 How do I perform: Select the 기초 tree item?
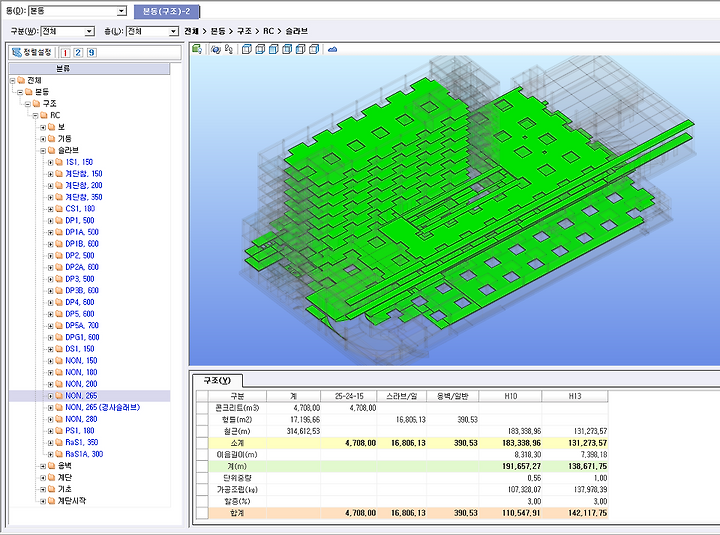point(65,489)
